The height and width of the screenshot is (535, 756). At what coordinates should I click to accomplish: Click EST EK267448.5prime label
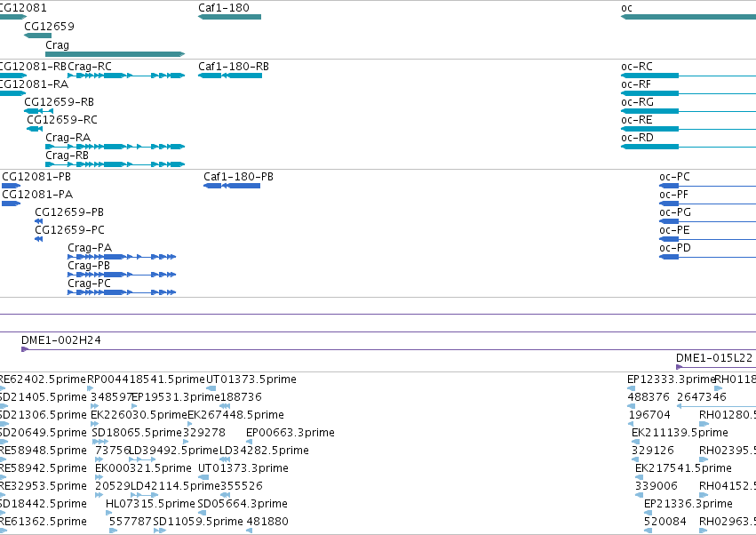pos(235,415)
